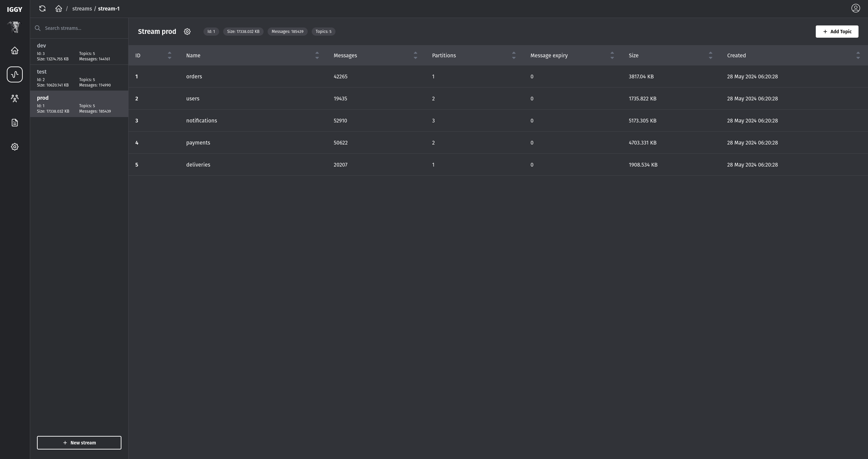Select the dev stream in list

point(79,52)
